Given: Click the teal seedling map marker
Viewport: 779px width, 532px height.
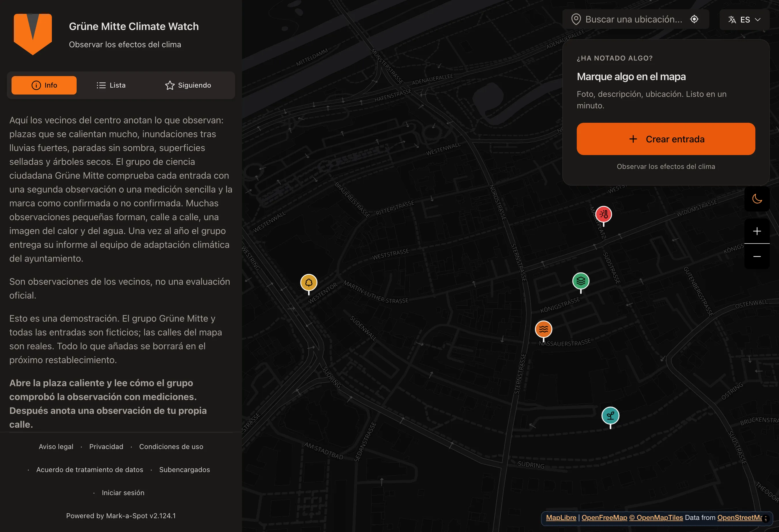Looking at the screenshot, I should tap(610, 416).
